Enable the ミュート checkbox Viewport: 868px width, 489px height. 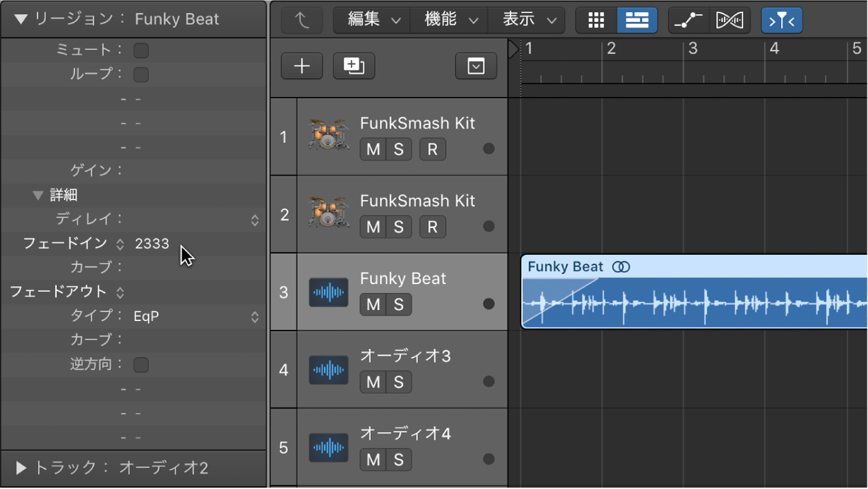pyautogui.click(x=141, y=50)
